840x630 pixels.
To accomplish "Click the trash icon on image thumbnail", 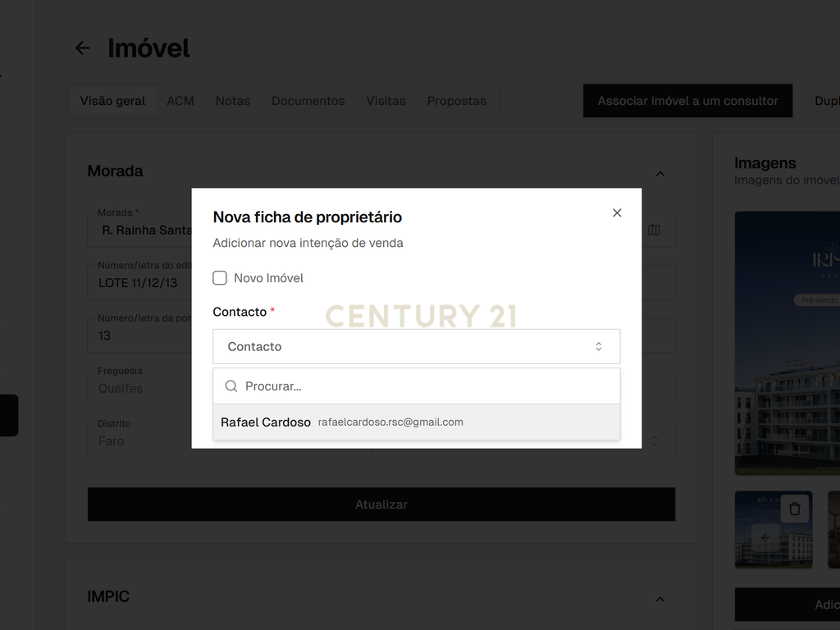I will [x=794, y=508].
